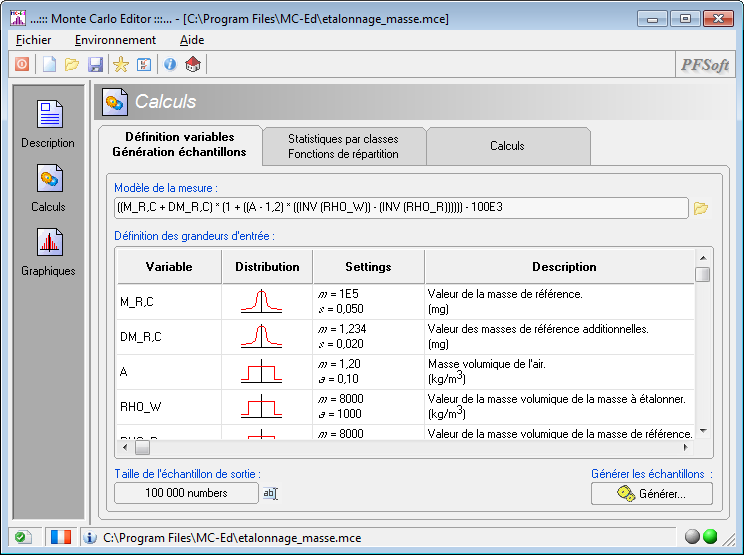
Task: Click the table's vertical scrollbar down arrow
Action: pos(703,431)
